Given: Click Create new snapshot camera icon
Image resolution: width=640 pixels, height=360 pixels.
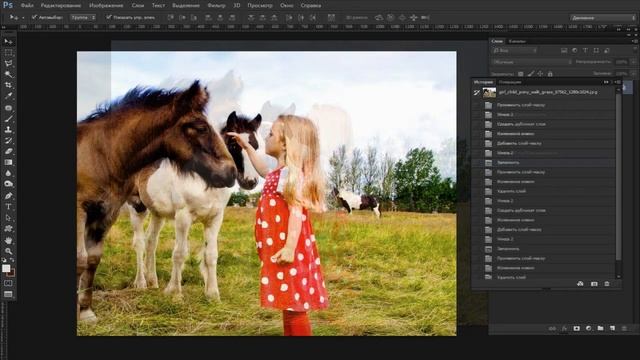Looking at the screenshot, I should [x=594, y=284].
